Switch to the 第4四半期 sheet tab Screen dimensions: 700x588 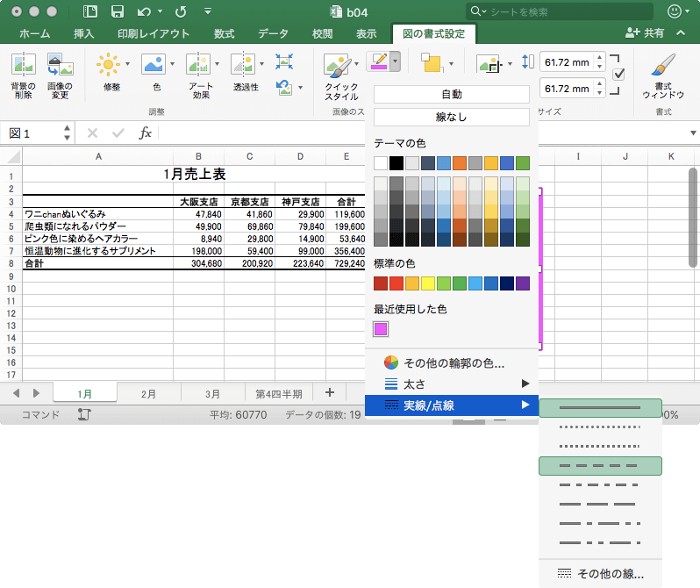click(x=279, y=394)
